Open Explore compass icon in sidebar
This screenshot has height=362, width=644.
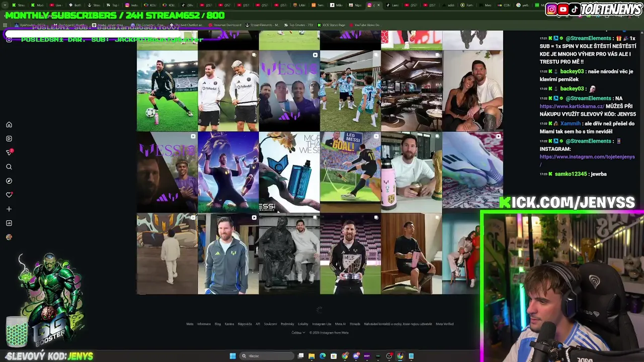point(9,181)
